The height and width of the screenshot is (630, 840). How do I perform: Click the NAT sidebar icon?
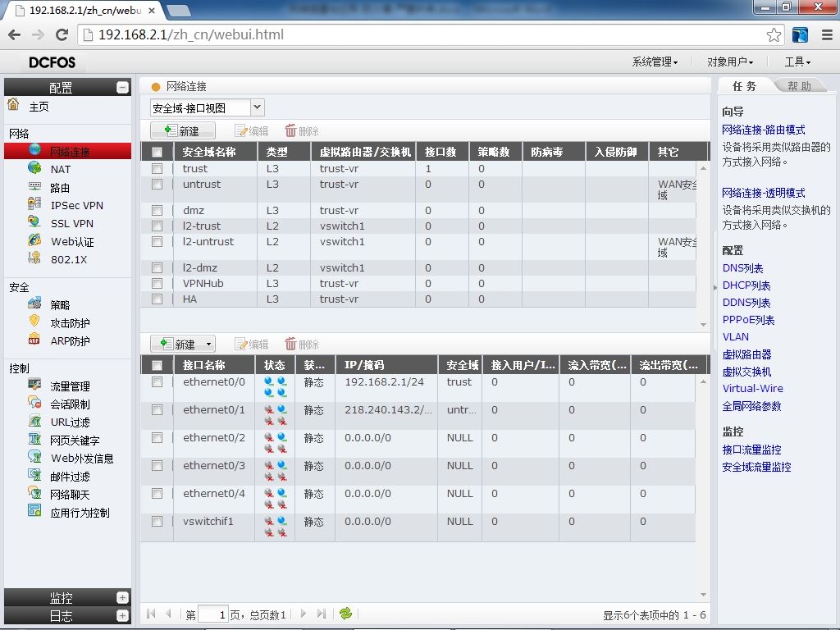coord(34,168)
